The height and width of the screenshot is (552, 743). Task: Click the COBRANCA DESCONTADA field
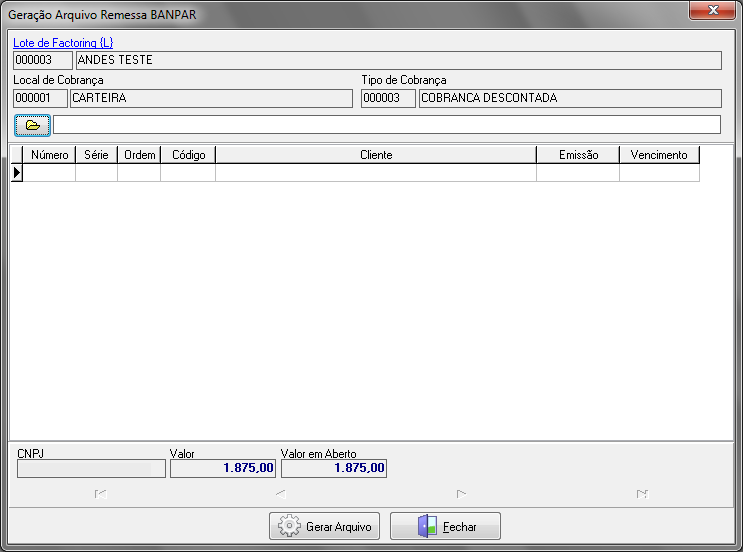570,98
